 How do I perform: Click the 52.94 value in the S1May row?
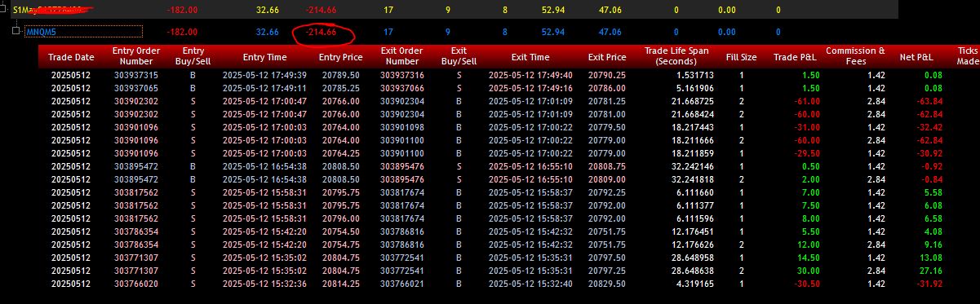coord(553,10)
